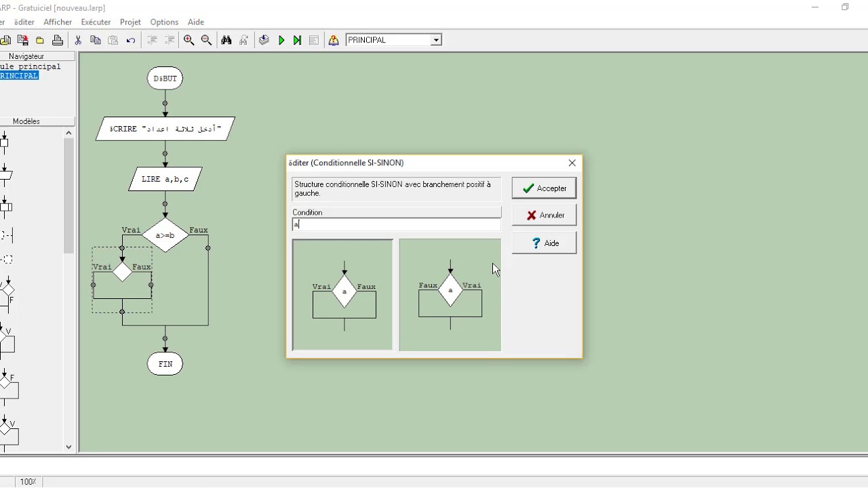Open the PRINCIPAL module dropdown

click(x=436, y=40)
